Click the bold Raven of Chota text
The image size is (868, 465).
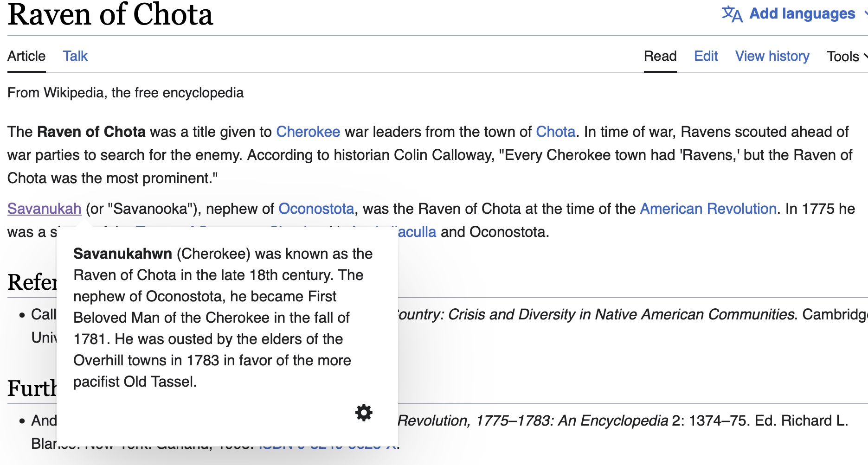pos(91,132)
